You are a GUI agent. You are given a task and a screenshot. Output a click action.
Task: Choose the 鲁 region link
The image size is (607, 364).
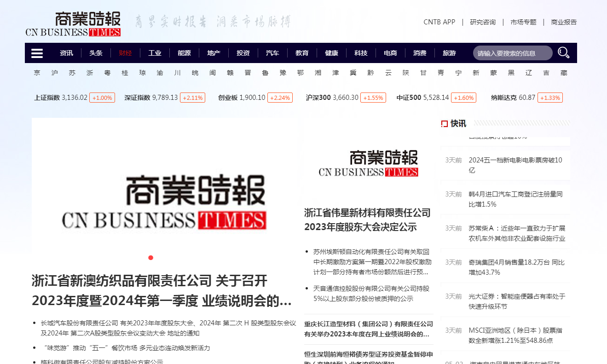tap(265, 73)
